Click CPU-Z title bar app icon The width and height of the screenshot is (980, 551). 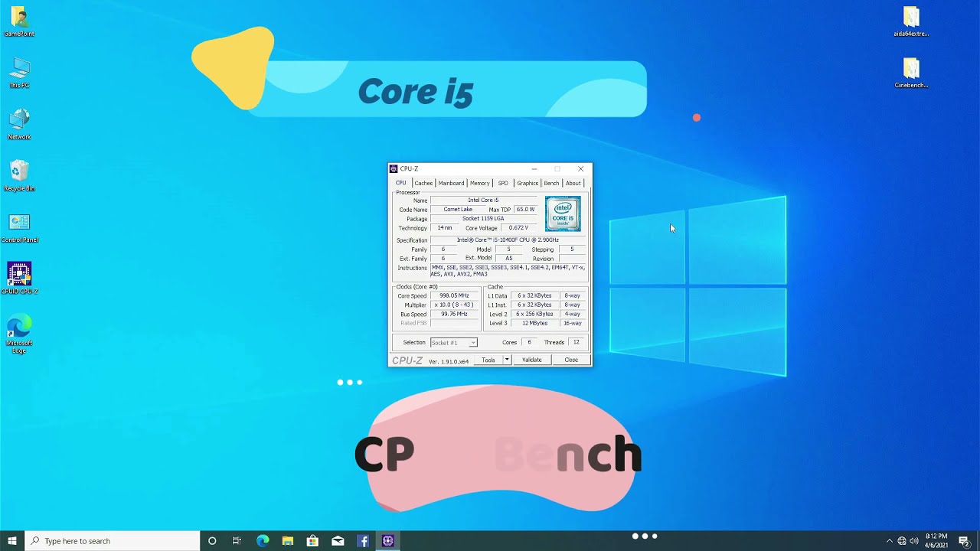[394, 168]
